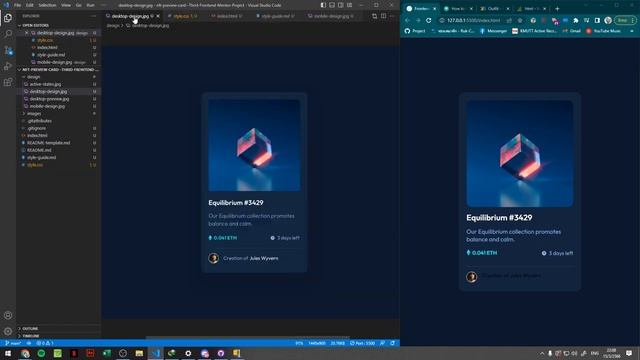This screenshot has width=640, height=360.
Task: Close desktop-design.jpg in Open Editors list
Action: (x=27, y=33)
